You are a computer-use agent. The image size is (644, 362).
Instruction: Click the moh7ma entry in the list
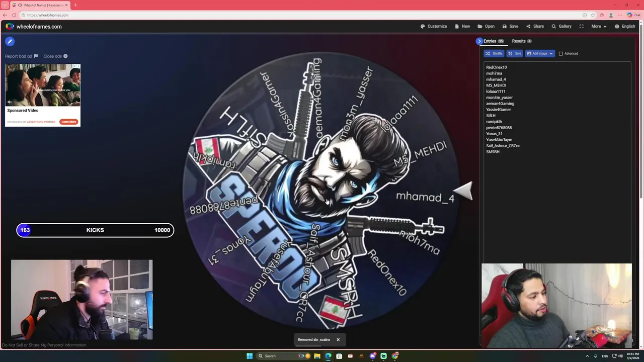(x=494, y=73)
